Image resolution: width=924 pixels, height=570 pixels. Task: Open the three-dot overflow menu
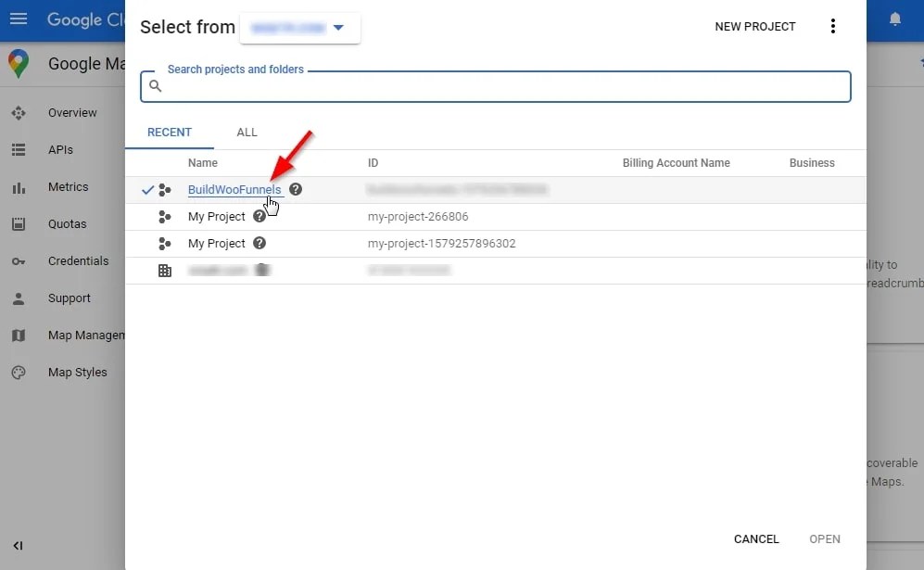coord(833,26)
